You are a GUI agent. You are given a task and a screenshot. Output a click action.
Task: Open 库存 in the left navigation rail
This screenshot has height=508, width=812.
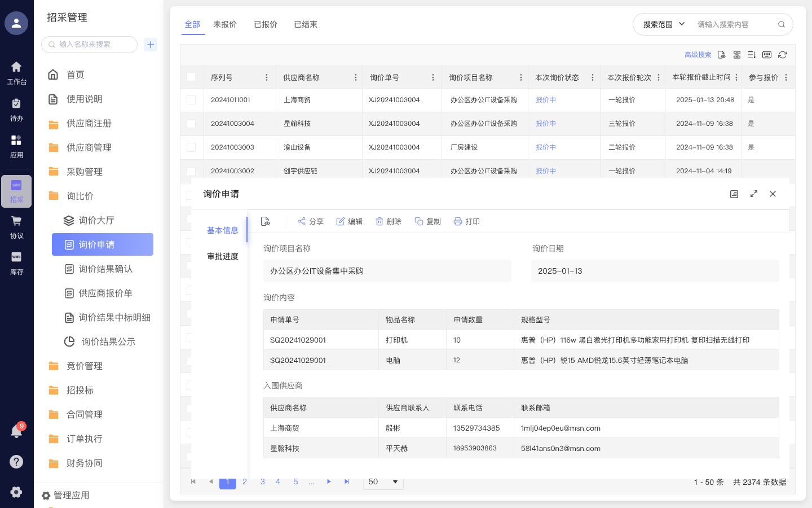point(16,263)
